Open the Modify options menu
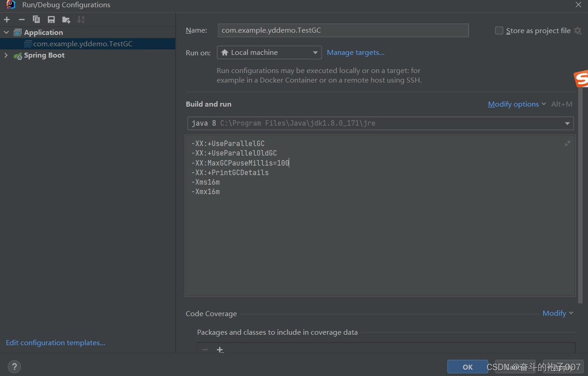Image resolution: width=588 pixels, height=376 pixels. 517,104
